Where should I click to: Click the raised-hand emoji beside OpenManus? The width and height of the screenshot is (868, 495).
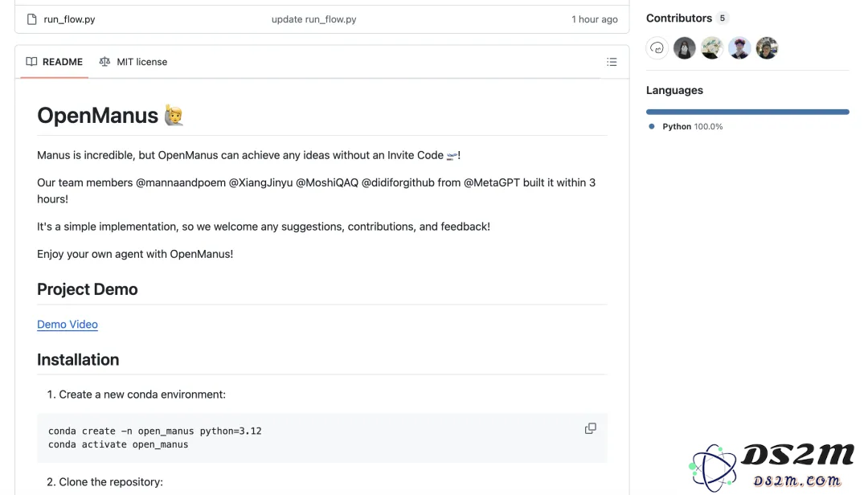click(x=174, y=115)
